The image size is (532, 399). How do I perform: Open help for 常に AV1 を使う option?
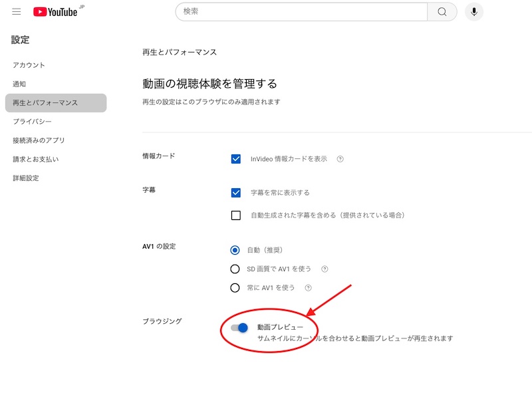[x=307, y=288]
